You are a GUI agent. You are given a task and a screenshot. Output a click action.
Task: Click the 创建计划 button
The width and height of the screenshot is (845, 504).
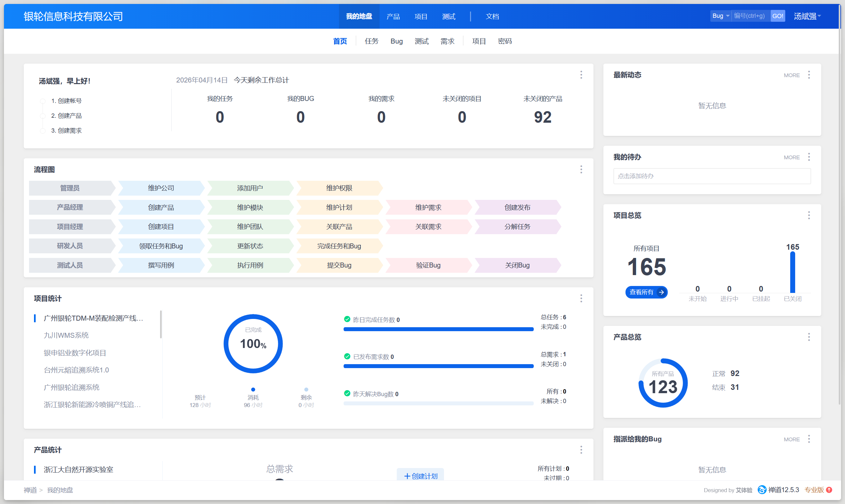(420, 476)
